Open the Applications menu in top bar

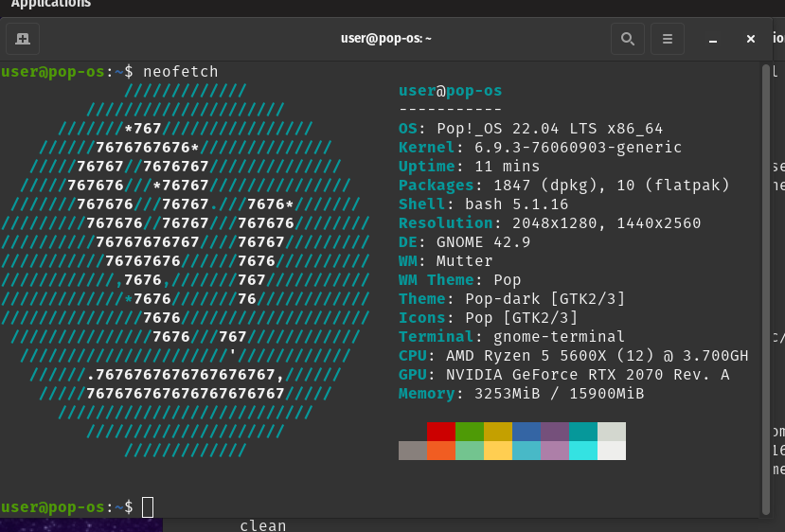(51, 4)
